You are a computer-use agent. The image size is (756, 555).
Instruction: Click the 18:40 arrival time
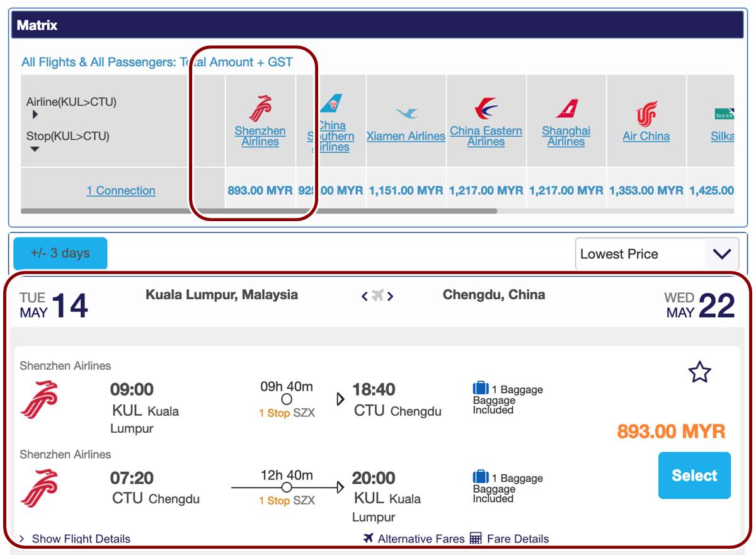[x=374, y=390]
